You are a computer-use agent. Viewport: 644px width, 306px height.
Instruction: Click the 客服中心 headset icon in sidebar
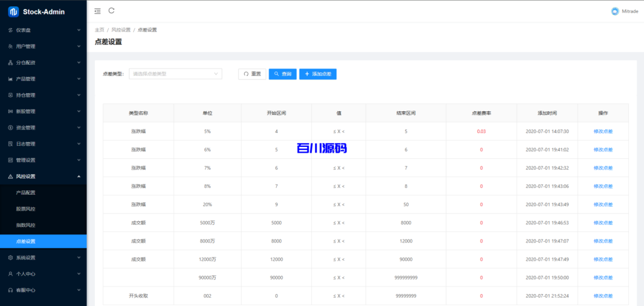tap(10, 290)
